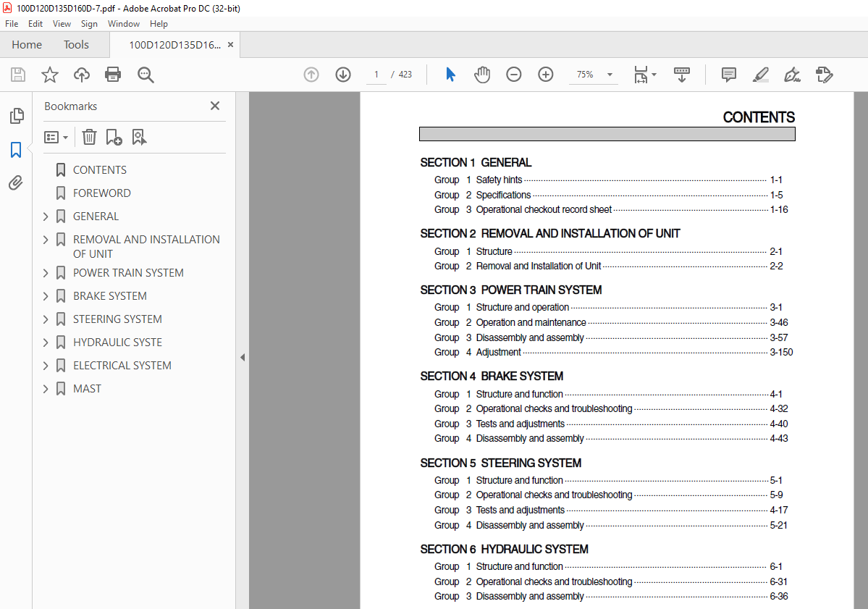Viewport: 868px width, 609px height.
Task: Open the Find text magnifier tool
Action: 146,74
